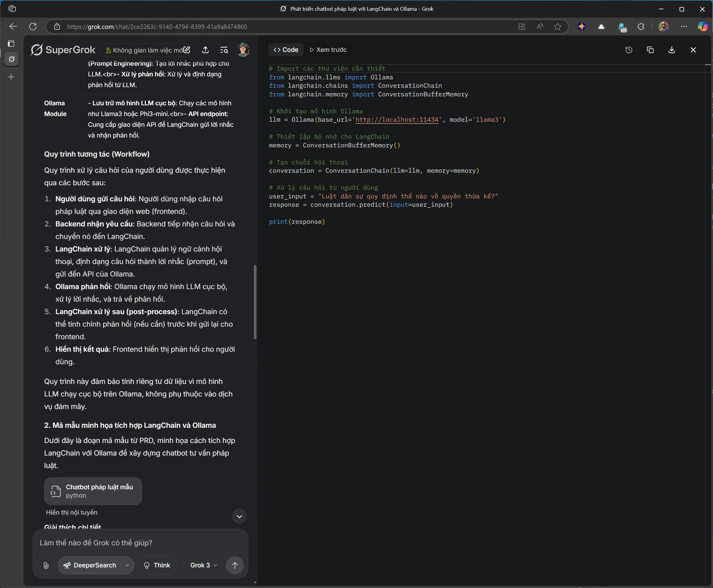Attach a file with paperclip icon
713x588 pixels.
coord(46,565)
